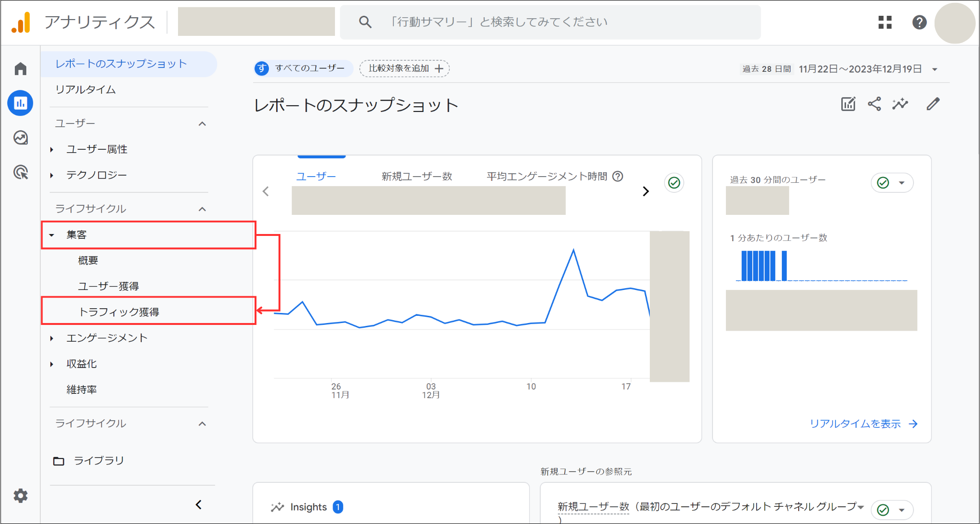980x524 pixels.
Task: Collapse the left navigation panel arrow
Action: click(x=199, y=505)
